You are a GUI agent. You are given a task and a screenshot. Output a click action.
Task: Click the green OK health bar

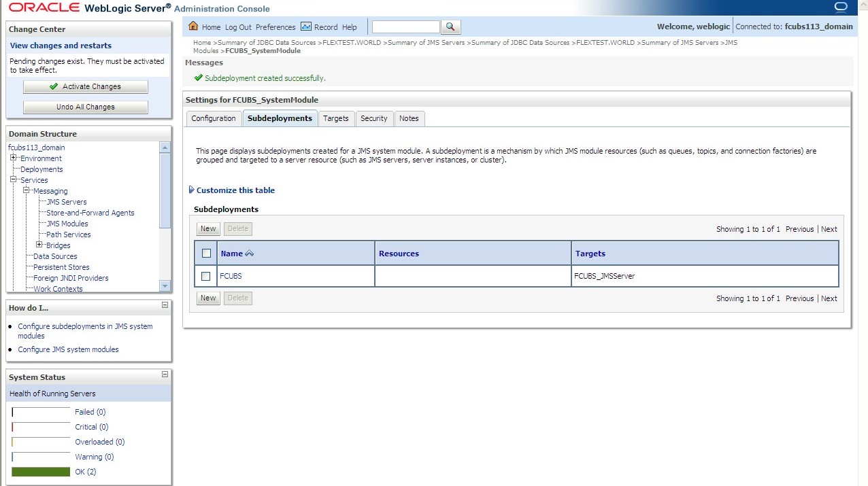point(41,472)
